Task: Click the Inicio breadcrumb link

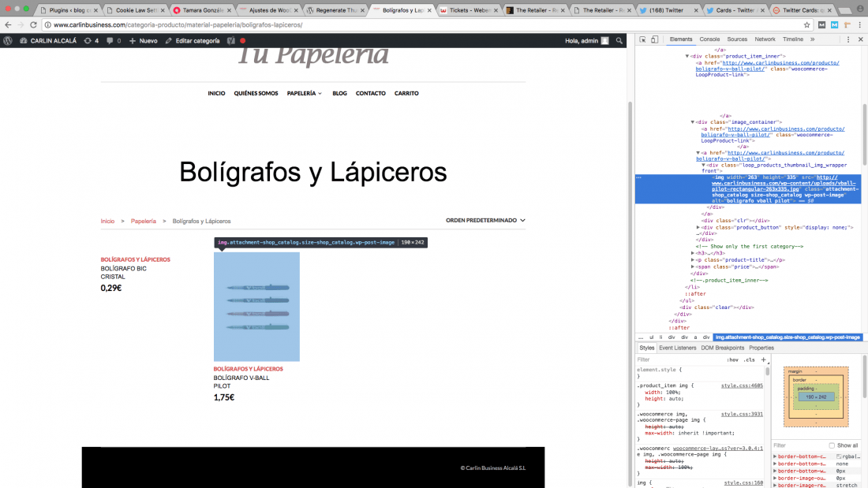Action: pyautogui.click(x=107, y=222)
